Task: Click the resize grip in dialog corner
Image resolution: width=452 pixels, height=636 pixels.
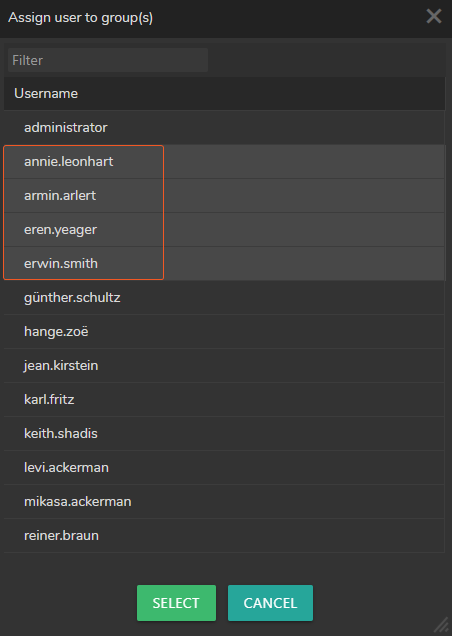Action: pos(442,626)
